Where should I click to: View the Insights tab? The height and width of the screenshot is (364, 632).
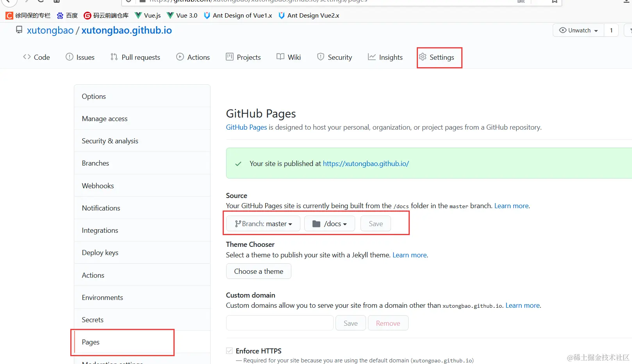coord(385,57)
